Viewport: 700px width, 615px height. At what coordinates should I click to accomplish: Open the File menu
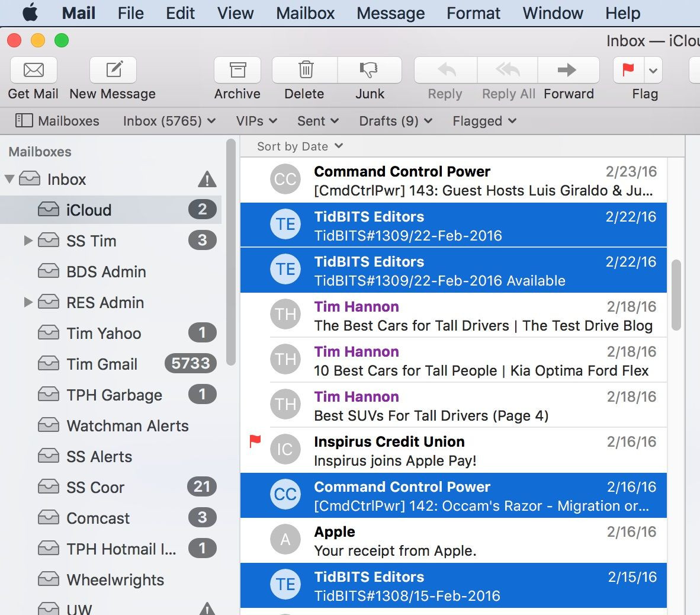(130, 14)
